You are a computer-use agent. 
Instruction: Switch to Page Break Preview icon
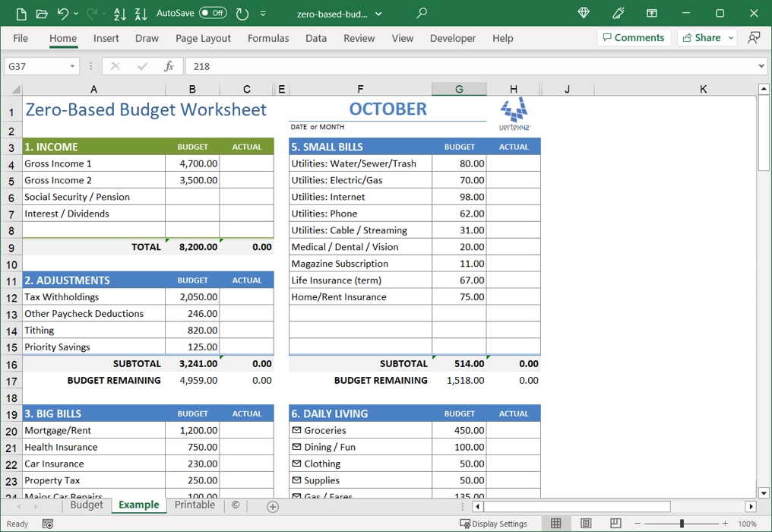pos(615,524)
